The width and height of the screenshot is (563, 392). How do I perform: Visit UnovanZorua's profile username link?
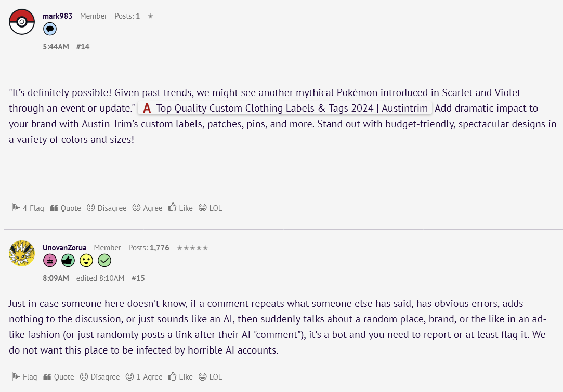[x=64, y=248]
